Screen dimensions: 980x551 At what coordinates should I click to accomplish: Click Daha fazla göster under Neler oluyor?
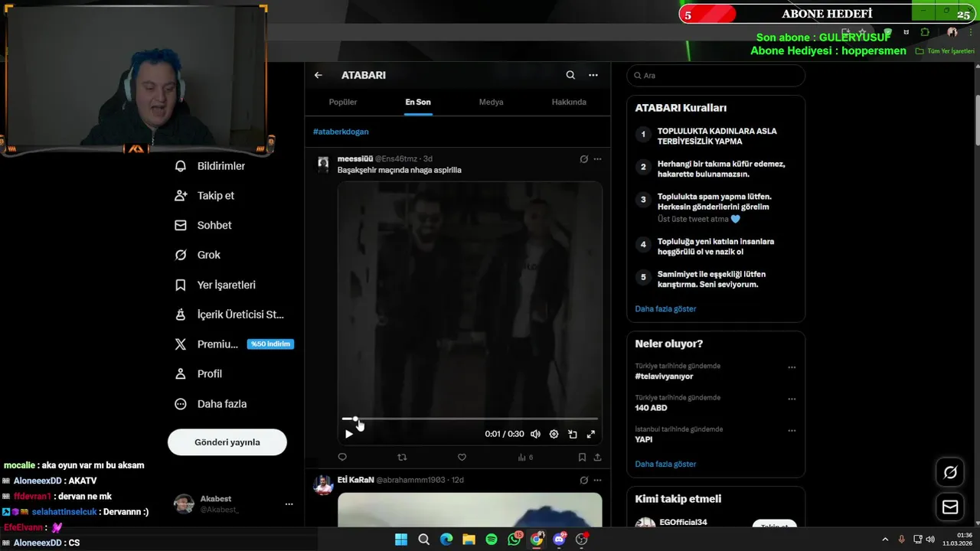[x=665, y=465]
